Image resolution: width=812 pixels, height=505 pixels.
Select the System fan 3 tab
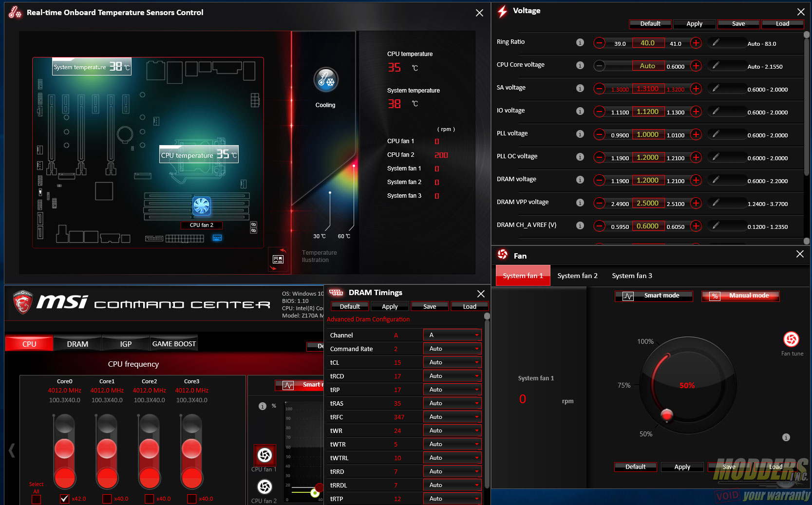(x=632, y=276)
